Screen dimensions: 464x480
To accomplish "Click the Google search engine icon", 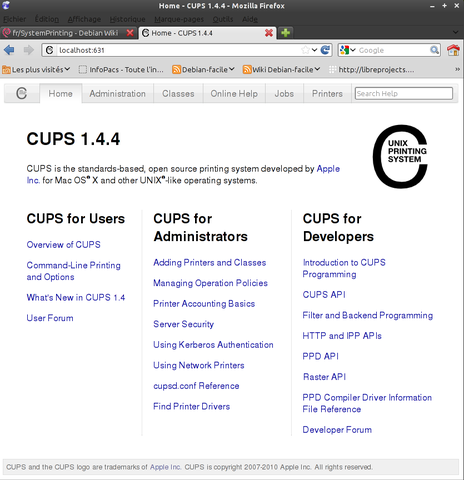I will click(x=344, y=50).
